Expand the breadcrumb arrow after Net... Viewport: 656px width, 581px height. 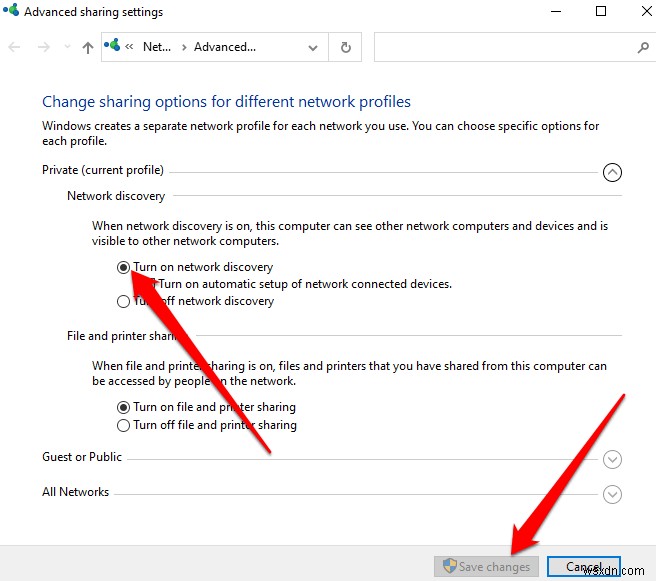pos(184,47)
